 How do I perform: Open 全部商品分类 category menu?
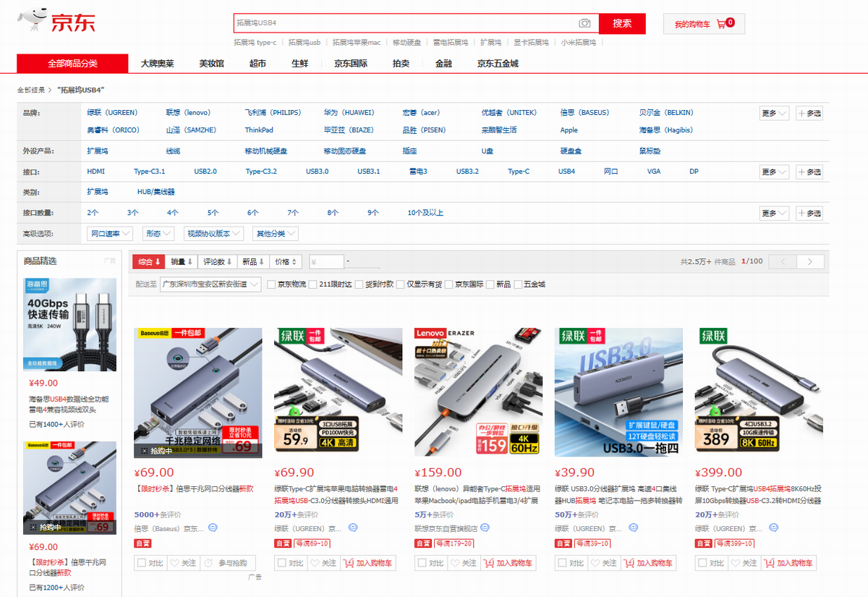click(72, 64)
